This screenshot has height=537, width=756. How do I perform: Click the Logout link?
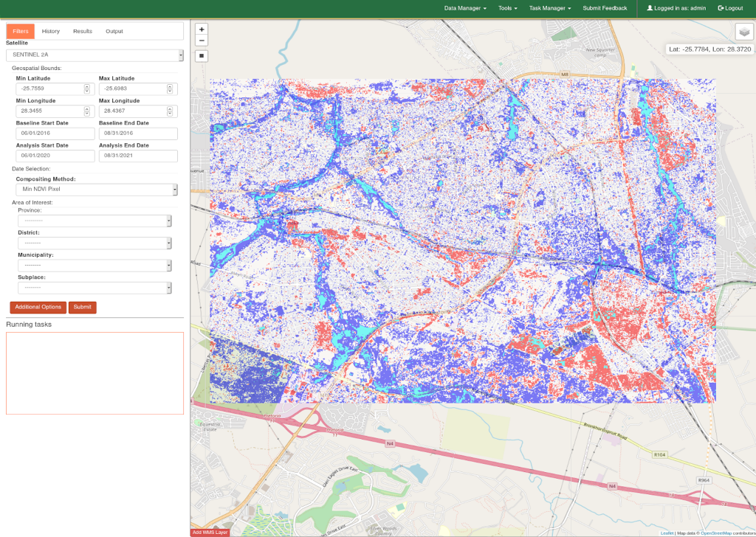coord(730,8)
